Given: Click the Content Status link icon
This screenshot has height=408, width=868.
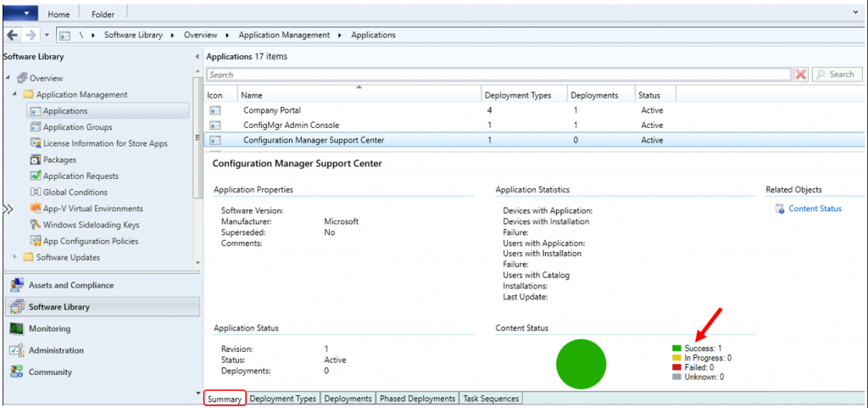Looking at the screenshot, I should tap(780, 209).
